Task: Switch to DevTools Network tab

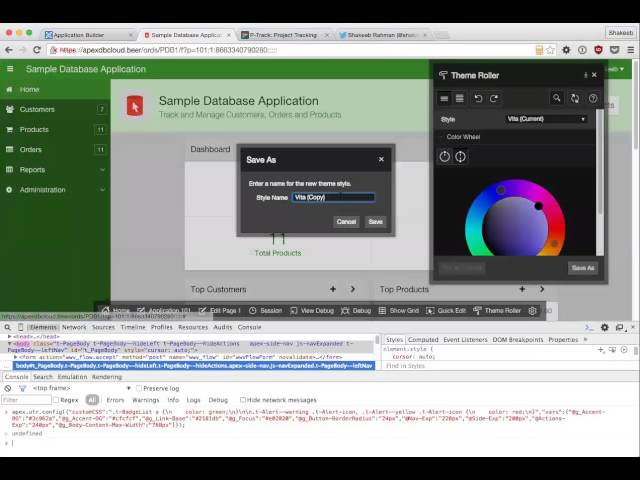Action: tap(74, 327)
